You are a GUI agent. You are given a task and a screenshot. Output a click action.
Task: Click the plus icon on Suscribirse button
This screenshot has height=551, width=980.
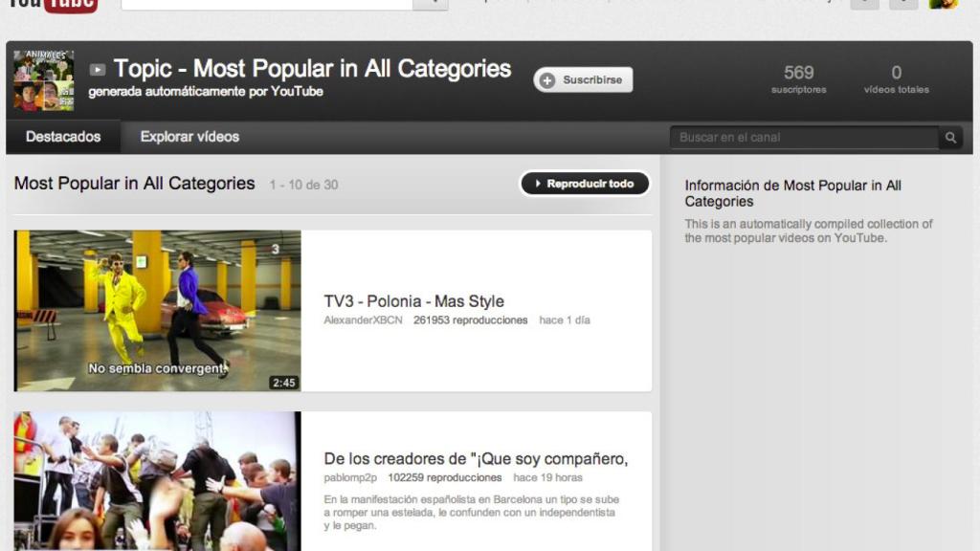coord(547,80)
